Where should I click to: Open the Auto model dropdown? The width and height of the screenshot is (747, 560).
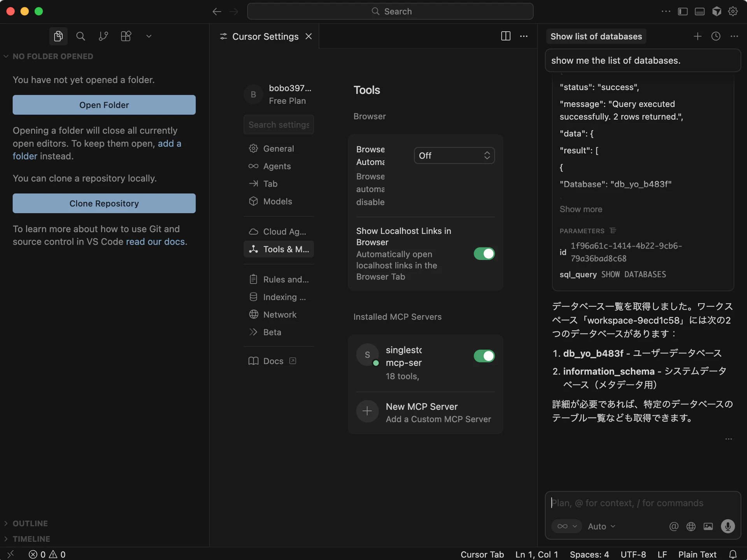(601, 526)
